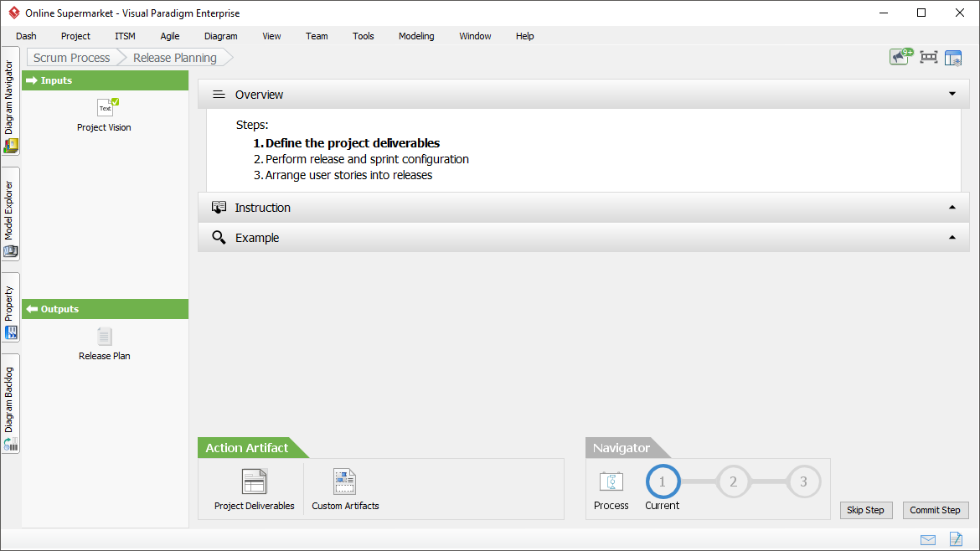Click the Example section title
Viewport: 980px width, 551px height.
(257, 237)
